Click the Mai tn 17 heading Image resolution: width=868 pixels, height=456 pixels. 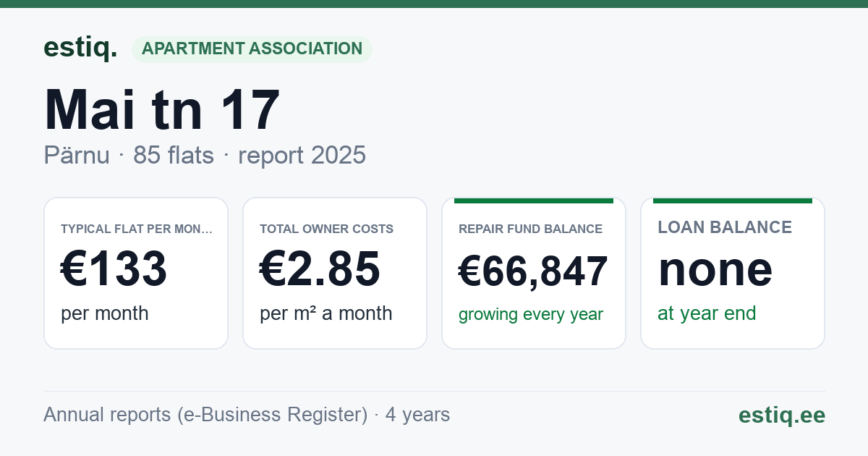[162, 110]
